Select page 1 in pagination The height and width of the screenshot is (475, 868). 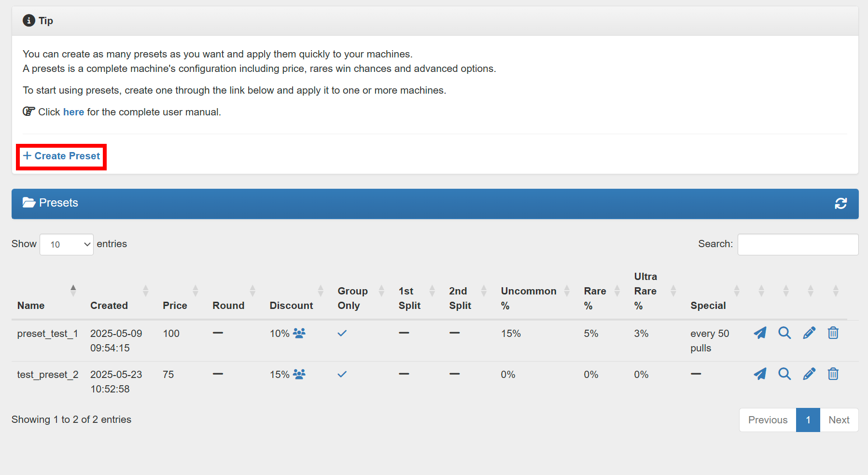click(x=808, y=420)
